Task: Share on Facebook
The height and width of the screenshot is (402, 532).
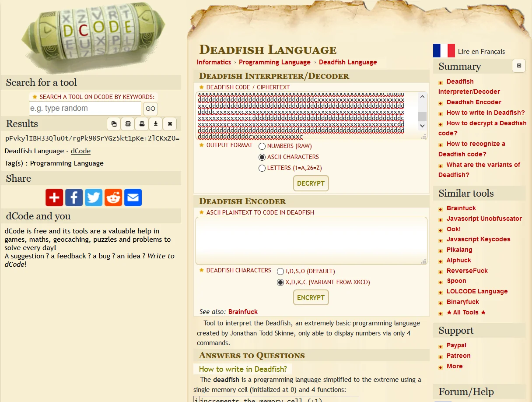Action: [x=74, y=197]
